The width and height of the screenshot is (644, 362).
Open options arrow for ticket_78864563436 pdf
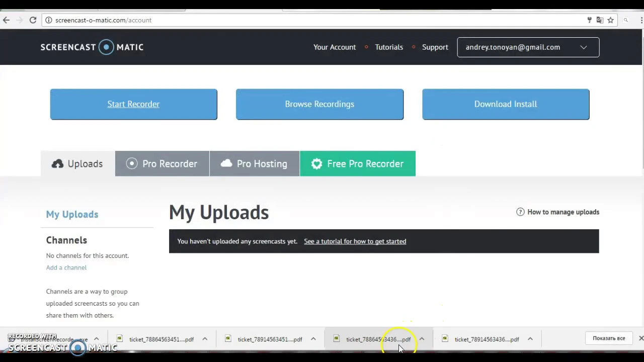click(422, 339)
